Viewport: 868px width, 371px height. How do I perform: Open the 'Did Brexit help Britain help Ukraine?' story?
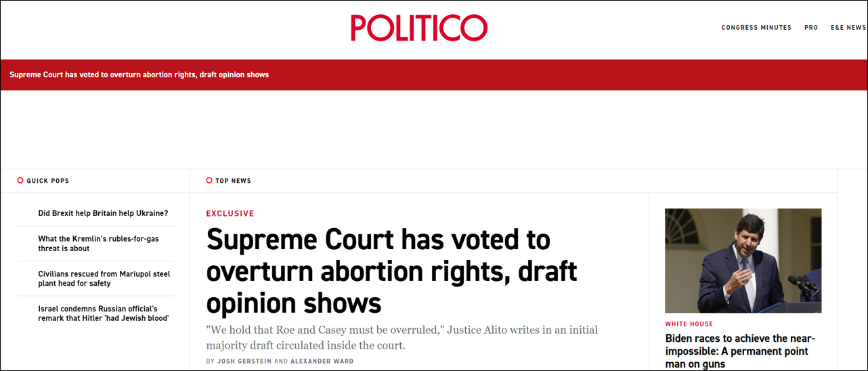pyautogui.click(x=103, y=213)
